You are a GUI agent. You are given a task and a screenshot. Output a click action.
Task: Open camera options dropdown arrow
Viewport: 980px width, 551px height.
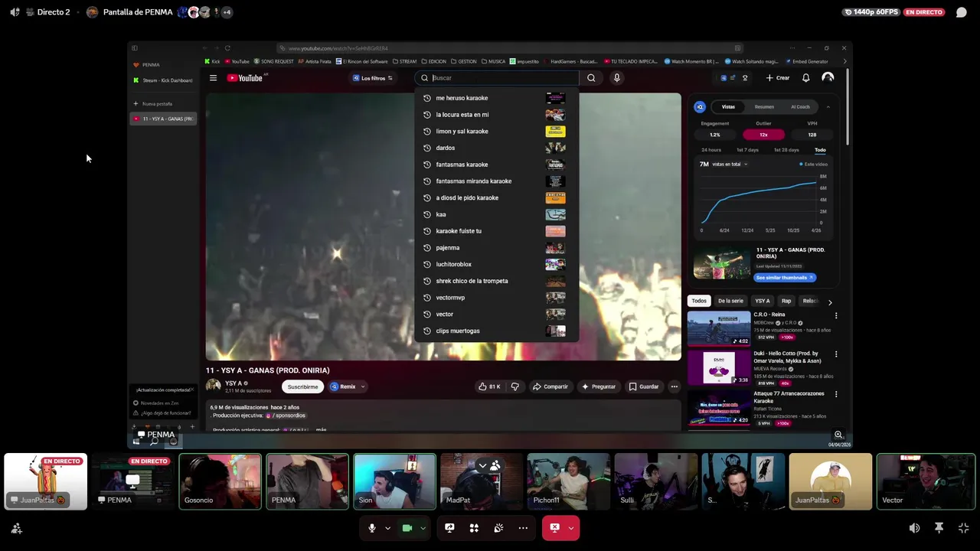pos(423,528)
